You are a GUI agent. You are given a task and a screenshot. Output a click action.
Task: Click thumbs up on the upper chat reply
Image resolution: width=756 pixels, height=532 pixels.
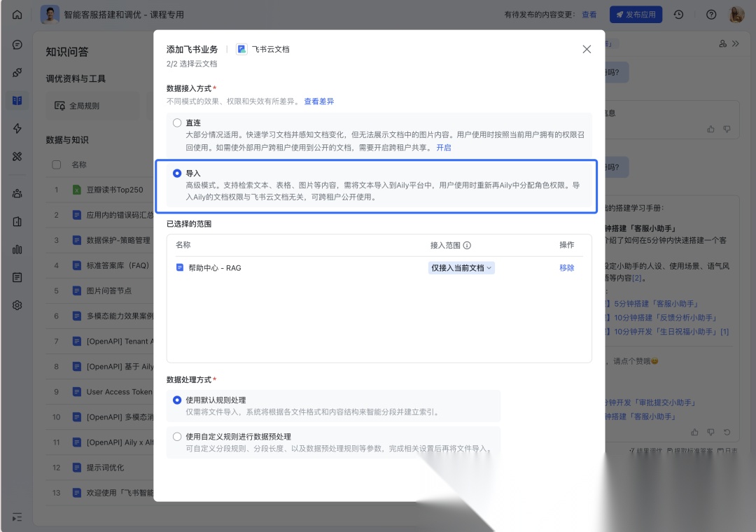click(710, 129)
